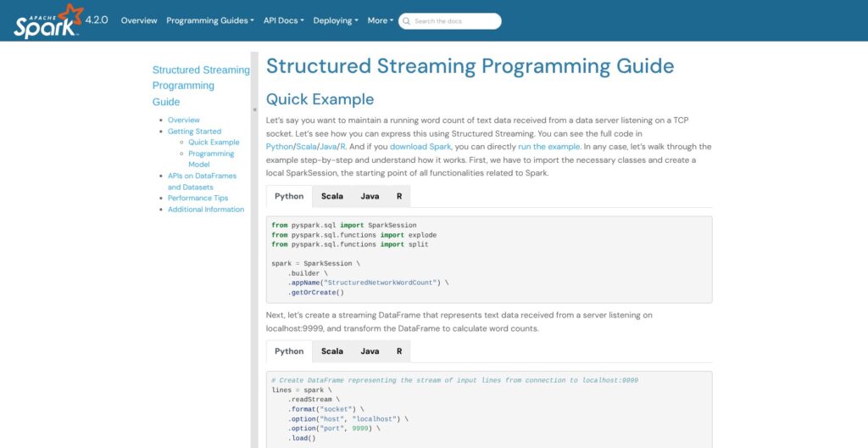The width and height of the screenshot is (868, 448).
Task: Click the .getOrCreate() code line
Action: [315, 293]
